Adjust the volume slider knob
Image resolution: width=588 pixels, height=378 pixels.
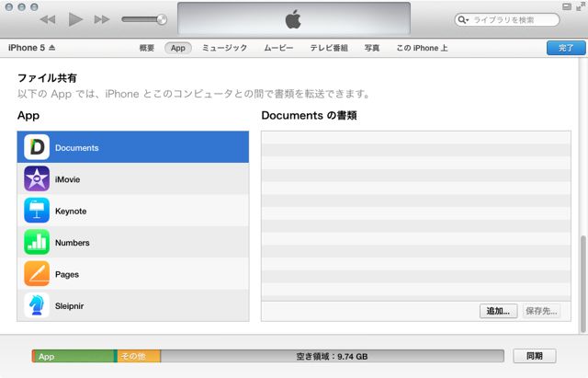(162, 19)
